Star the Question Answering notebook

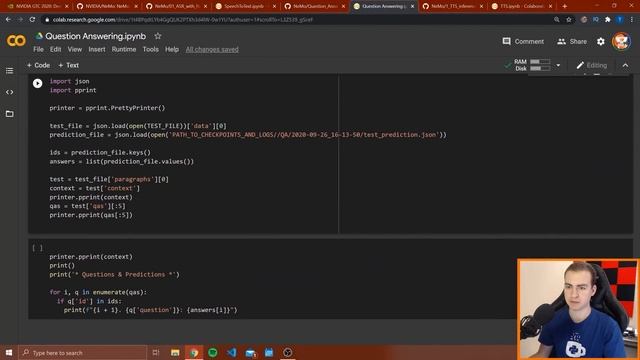(158, 36)
